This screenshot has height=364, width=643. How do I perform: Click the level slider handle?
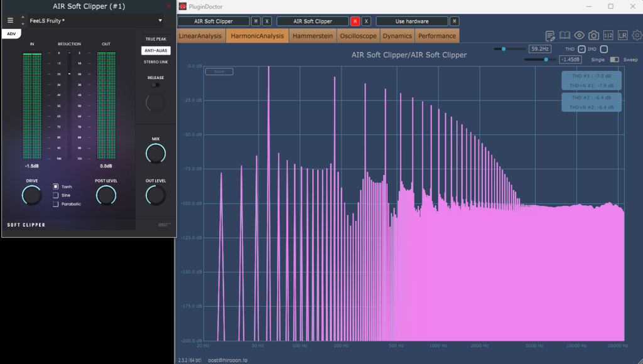(546, 60)
